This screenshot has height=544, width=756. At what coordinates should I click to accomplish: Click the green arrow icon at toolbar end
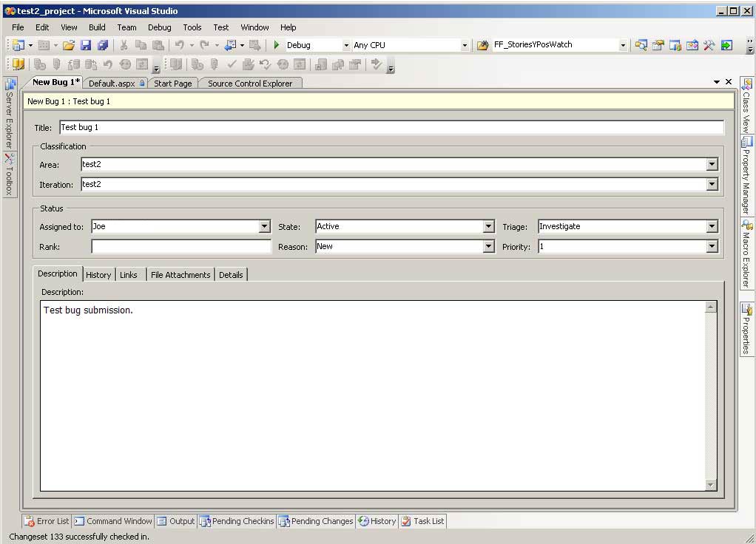pyautogui.click(x=726, y=45)
